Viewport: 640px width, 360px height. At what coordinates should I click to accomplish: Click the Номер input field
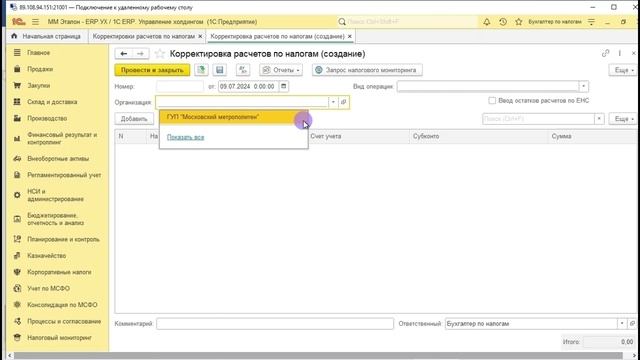180,87
